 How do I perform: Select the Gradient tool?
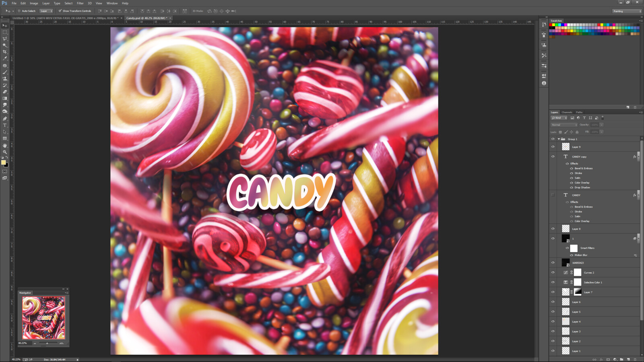(x=5, y=99)
